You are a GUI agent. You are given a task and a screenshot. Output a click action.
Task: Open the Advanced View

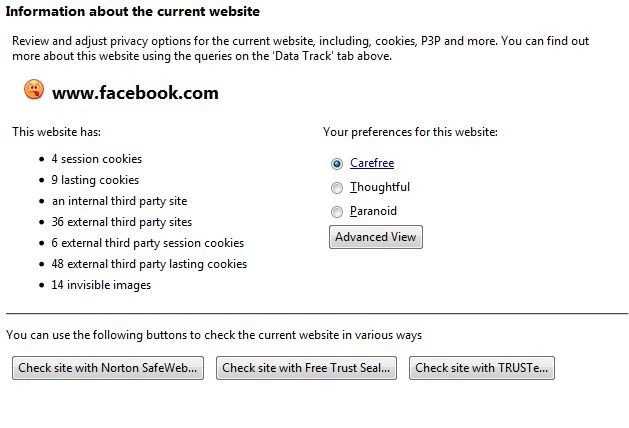point(376,237)
